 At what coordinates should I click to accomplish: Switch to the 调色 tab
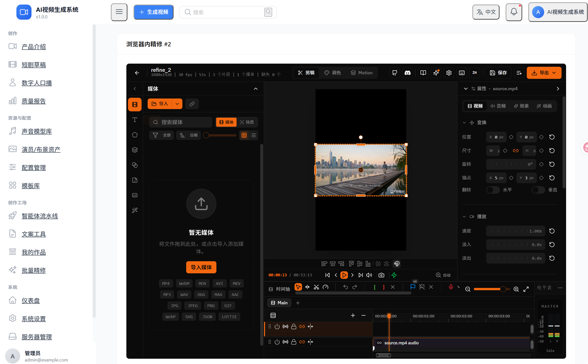[x=333, y=73]
